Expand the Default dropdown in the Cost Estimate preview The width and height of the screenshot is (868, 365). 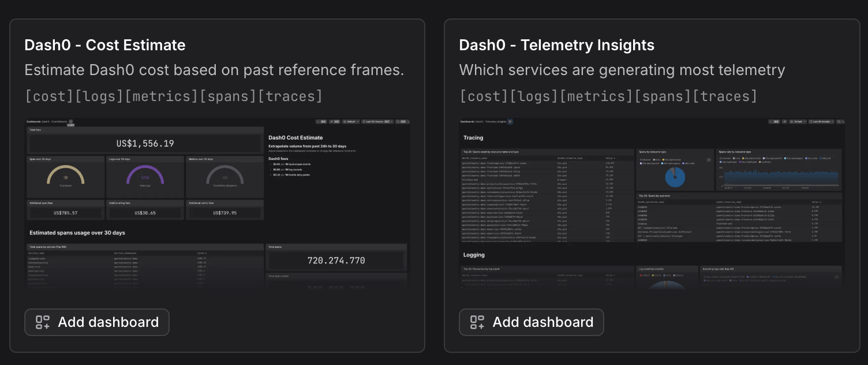(x=350, y=122)
